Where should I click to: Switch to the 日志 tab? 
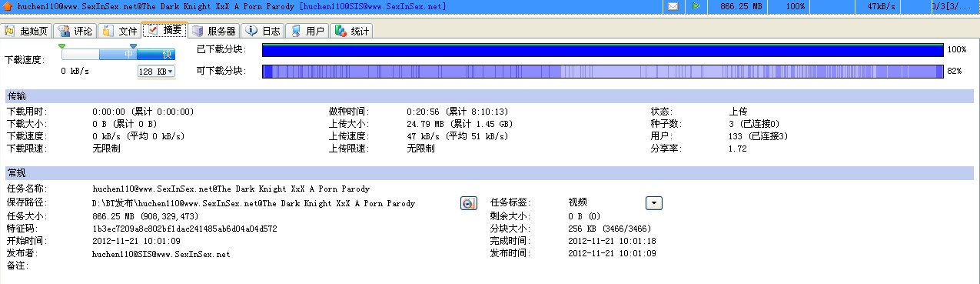coord(263,31)
